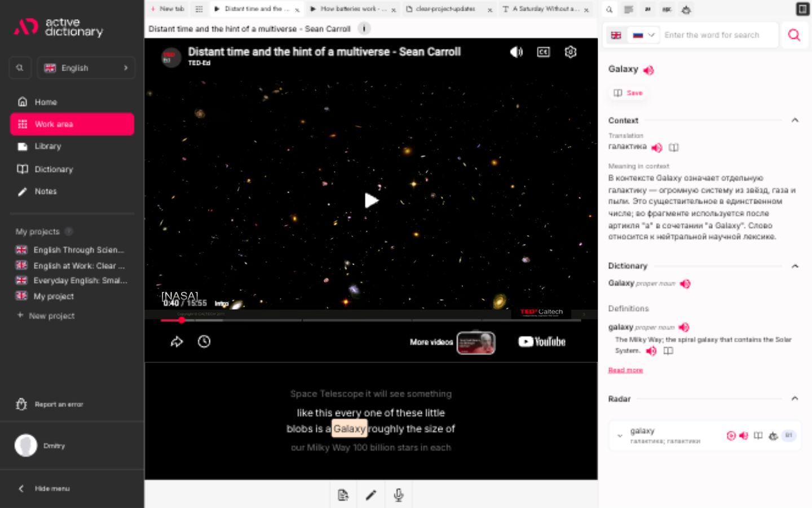Switch to How batteries work tab
Image resolution: width=812 pixels, height=508 pixels.
[352, 9]
